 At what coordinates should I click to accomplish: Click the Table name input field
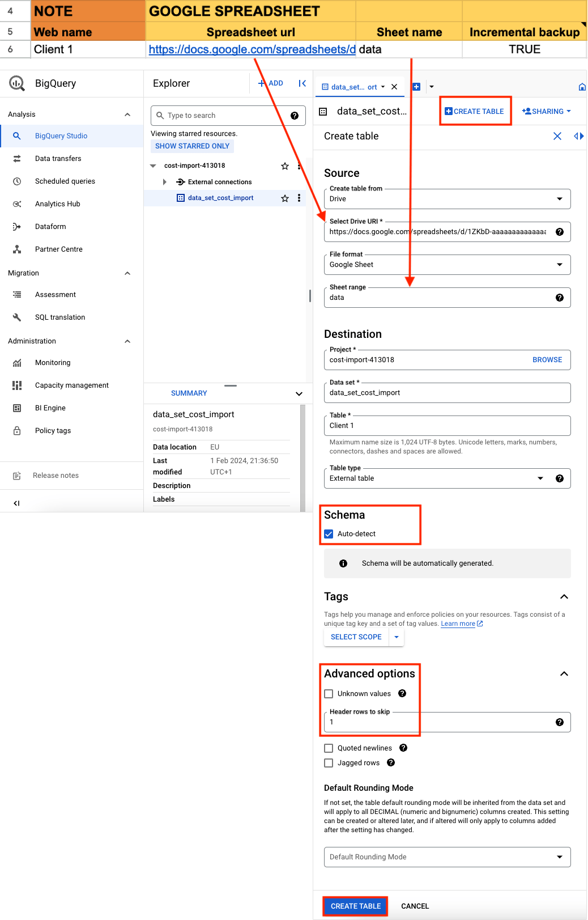point(447,426)
